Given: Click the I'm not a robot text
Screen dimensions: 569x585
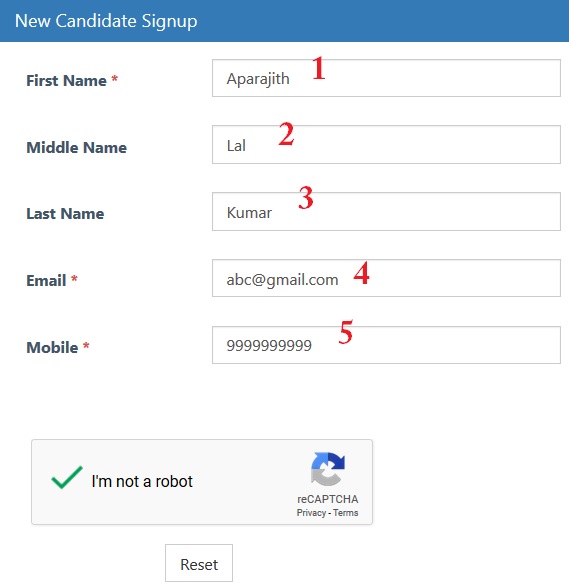Looking at the screenshot, I should tap(142, 481).
